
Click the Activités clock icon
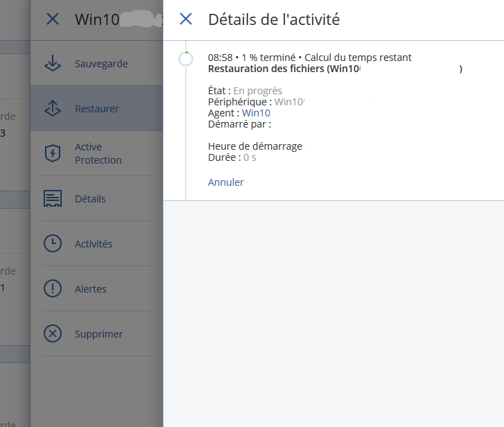coord(53,243)
